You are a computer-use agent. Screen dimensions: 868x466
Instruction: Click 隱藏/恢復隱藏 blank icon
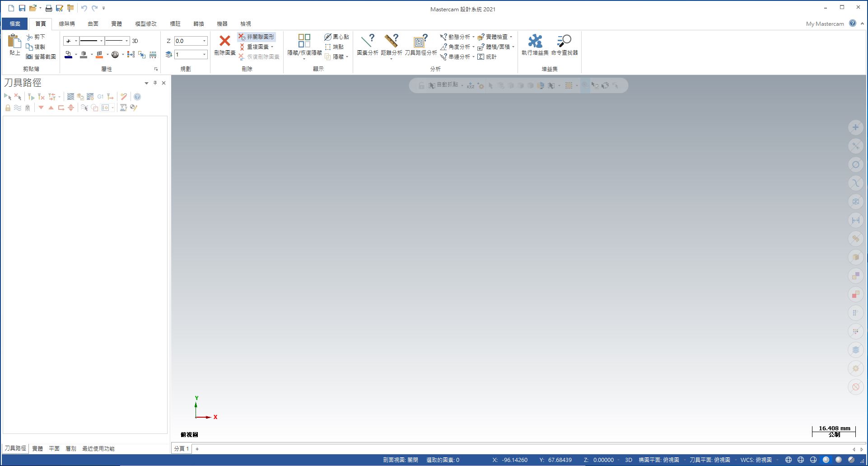coord(304,41)
